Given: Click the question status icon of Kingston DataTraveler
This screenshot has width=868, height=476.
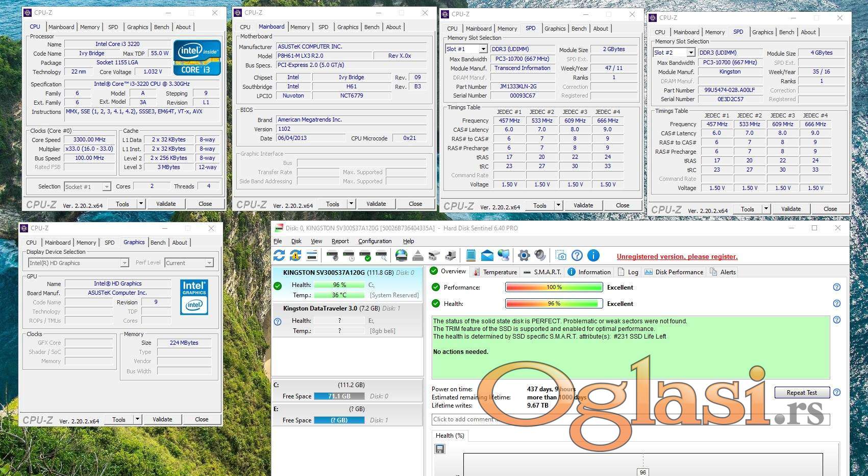Looking at the screenshot, I should point(278,322).
